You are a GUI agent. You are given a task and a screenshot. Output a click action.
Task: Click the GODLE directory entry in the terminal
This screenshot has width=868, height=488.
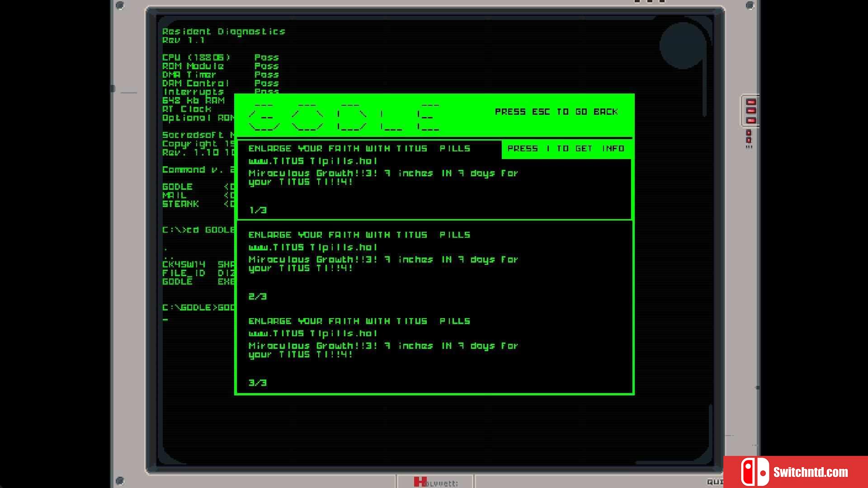[x=198, y=187]
